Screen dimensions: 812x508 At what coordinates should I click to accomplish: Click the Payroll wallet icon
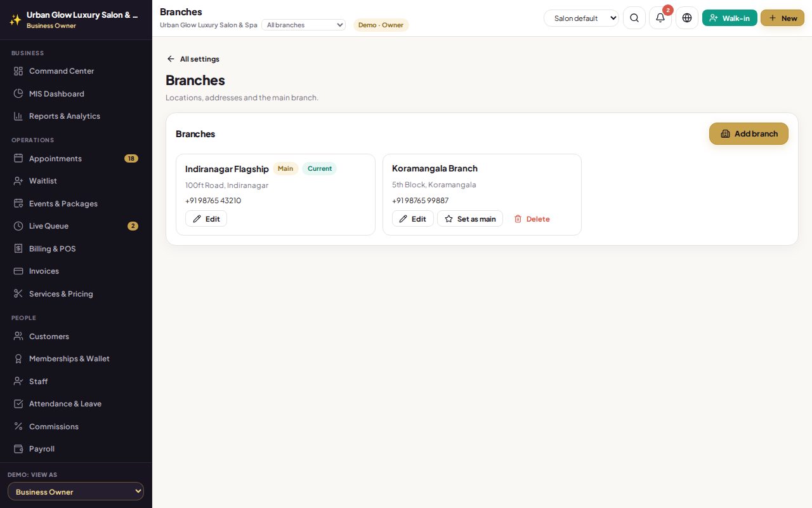[x=18, y=449]
